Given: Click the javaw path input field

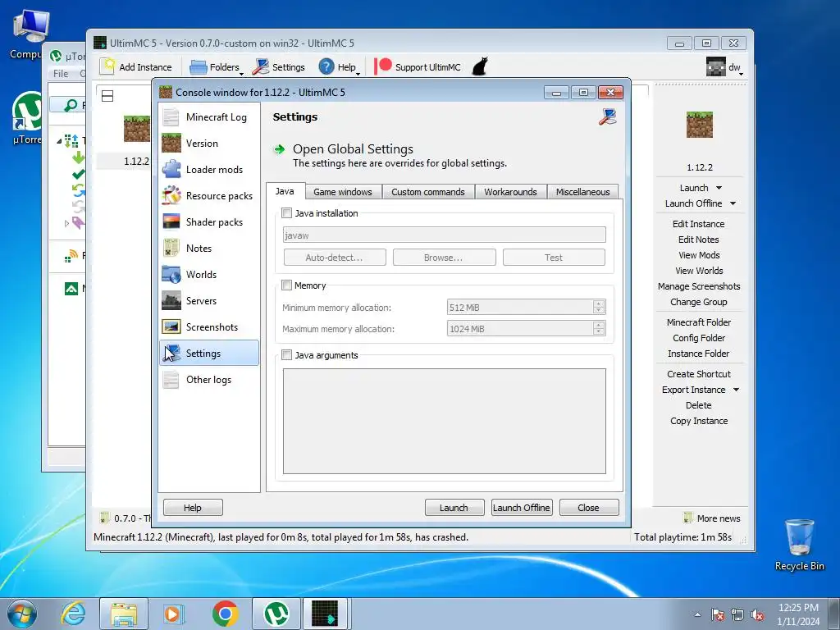Looking at the screenshot, I should (x=444, y=235).
